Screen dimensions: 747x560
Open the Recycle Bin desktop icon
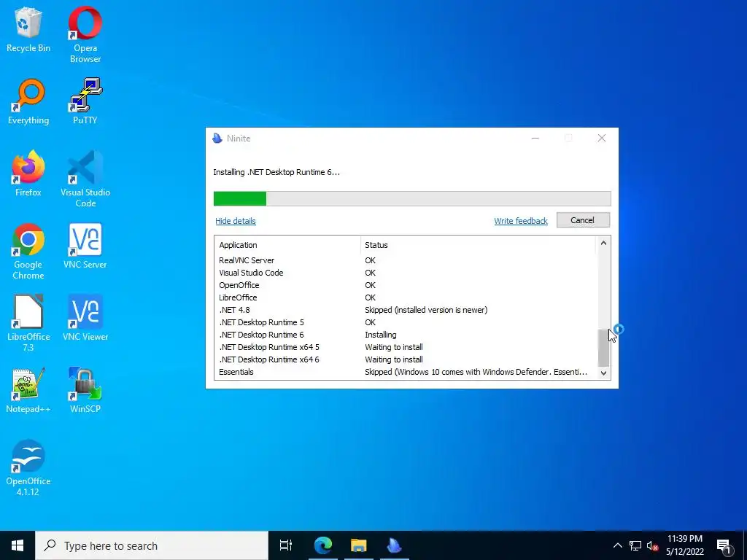point(28,31)
